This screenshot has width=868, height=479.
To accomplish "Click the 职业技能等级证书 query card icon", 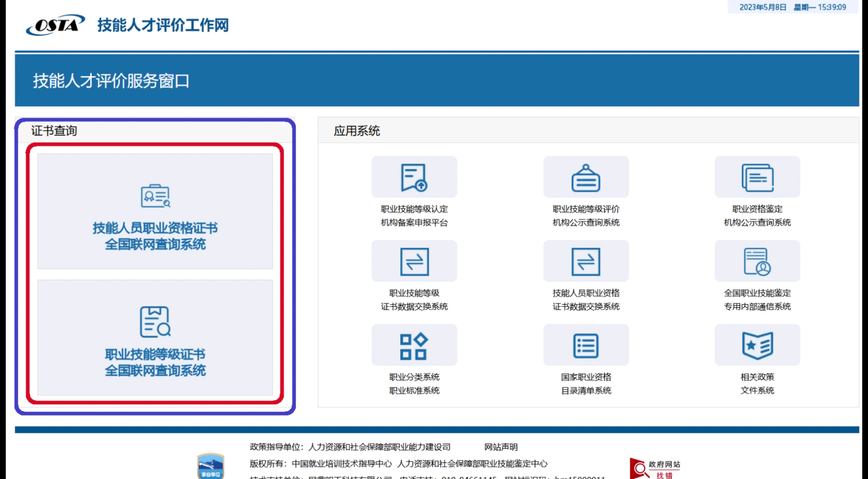I will click(155, 322).
